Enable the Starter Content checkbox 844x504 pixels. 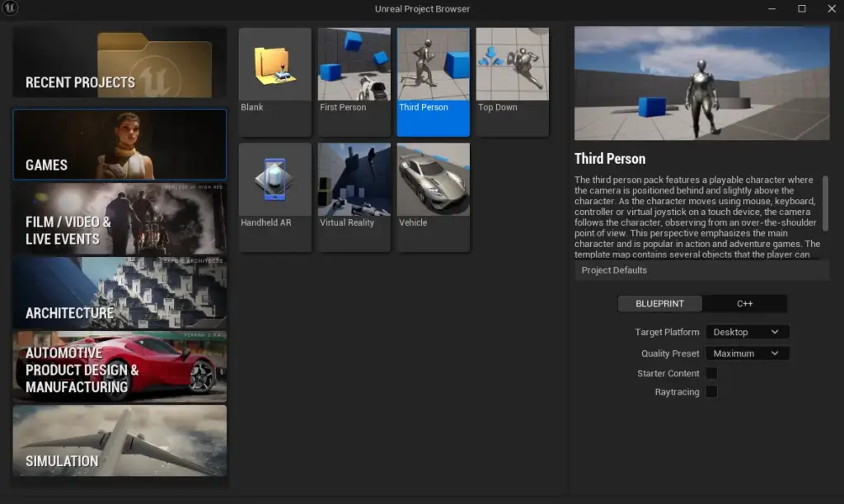point(711,373)
